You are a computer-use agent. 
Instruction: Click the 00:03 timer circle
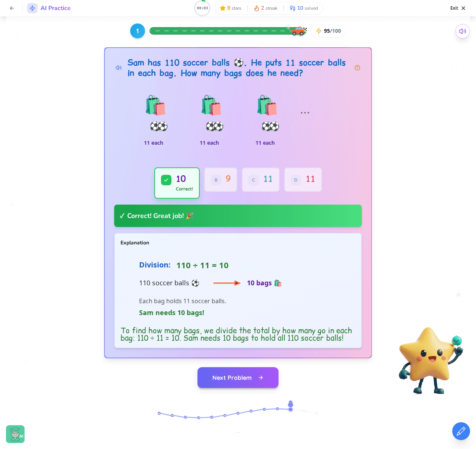(x=202, y=8)
